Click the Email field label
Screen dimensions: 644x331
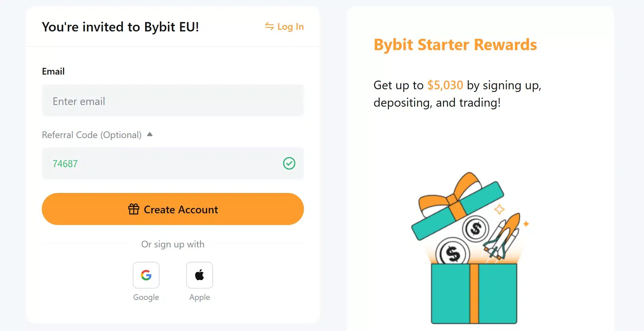pyautogui.click(x=53, y=71)
